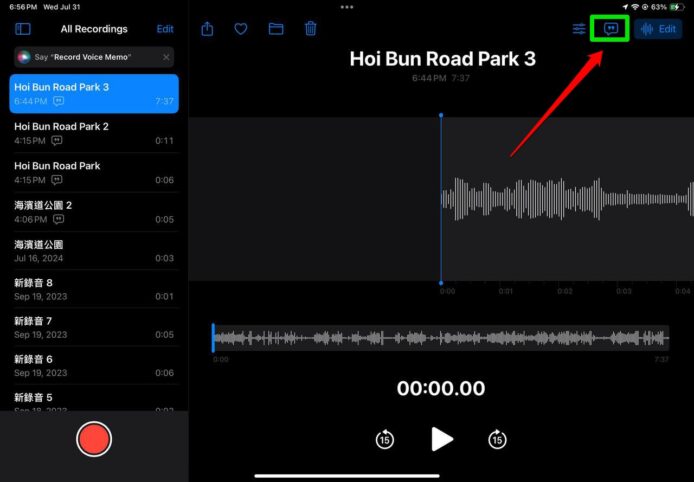Select the 新錄音 8 recording
694x482 pixels.
[x=94, y=289]
